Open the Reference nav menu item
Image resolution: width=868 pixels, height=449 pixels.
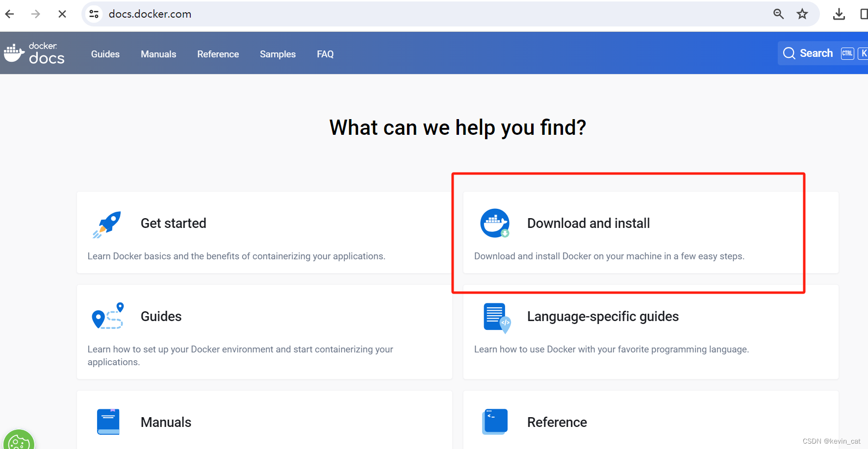(218, 54)
